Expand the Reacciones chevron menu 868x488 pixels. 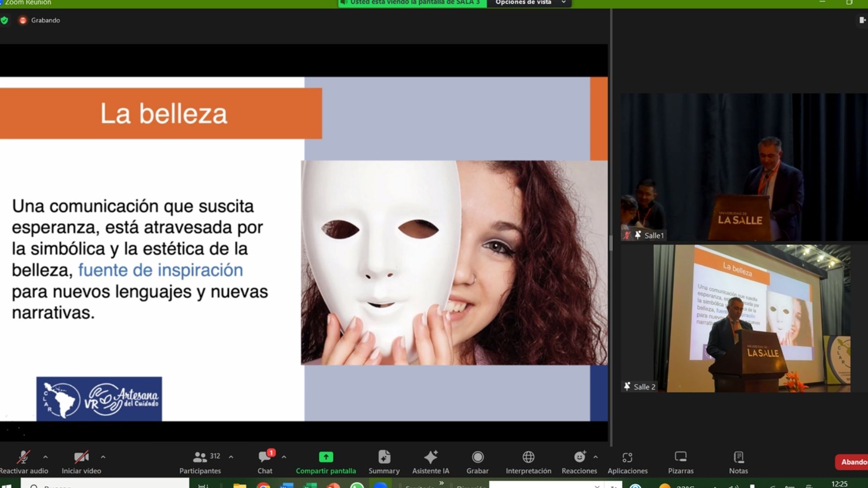click(595, 457)
